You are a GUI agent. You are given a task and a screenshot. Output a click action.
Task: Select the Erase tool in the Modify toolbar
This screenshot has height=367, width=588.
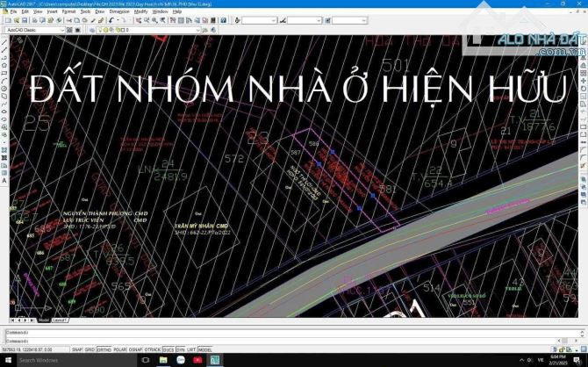tap(583, 41)
